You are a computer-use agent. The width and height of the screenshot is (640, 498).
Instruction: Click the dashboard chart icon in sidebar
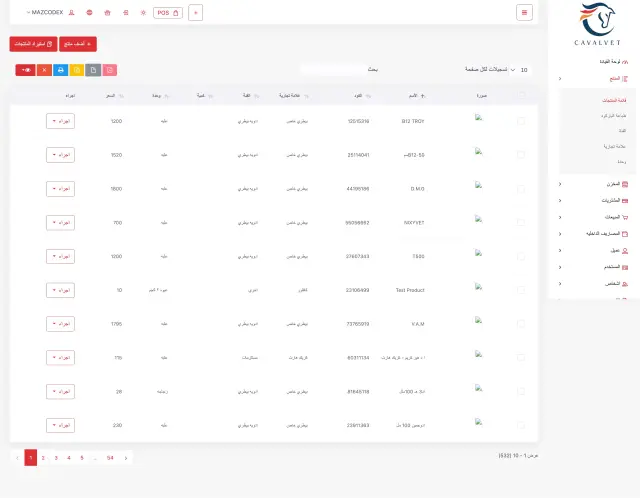click(625, 62)
